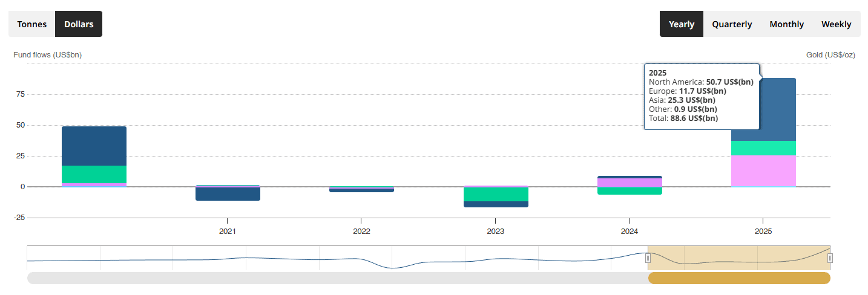Click the green segment of the first bar

click(x=94, y=174)
